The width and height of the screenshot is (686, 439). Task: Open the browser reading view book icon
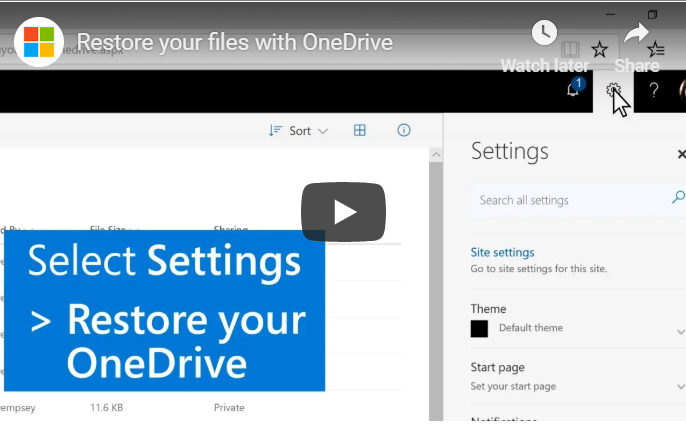coord(570,49)
